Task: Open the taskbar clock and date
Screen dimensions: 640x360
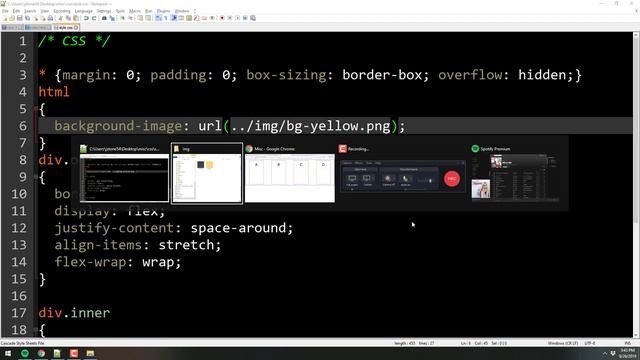Action: point(628,353)
